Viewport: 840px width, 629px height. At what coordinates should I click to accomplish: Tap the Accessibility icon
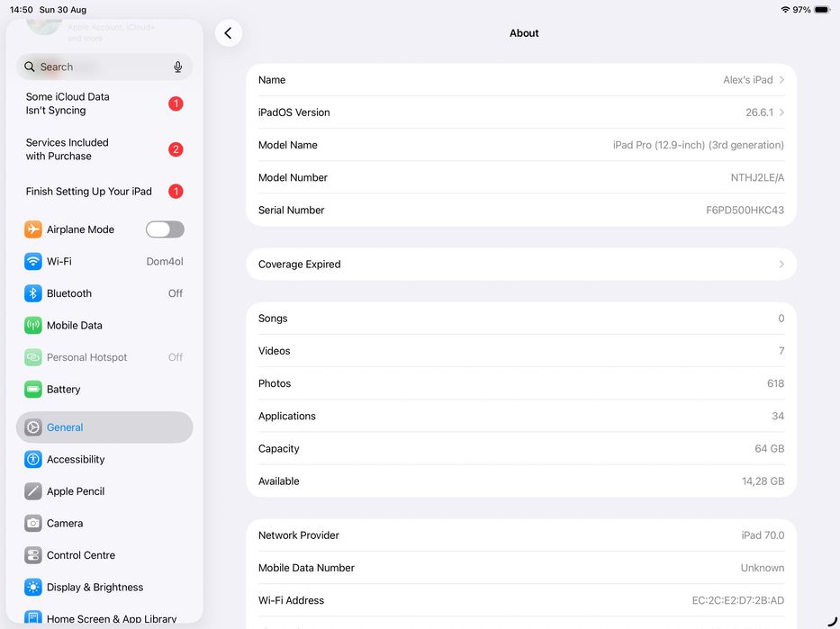click(33, 459)
